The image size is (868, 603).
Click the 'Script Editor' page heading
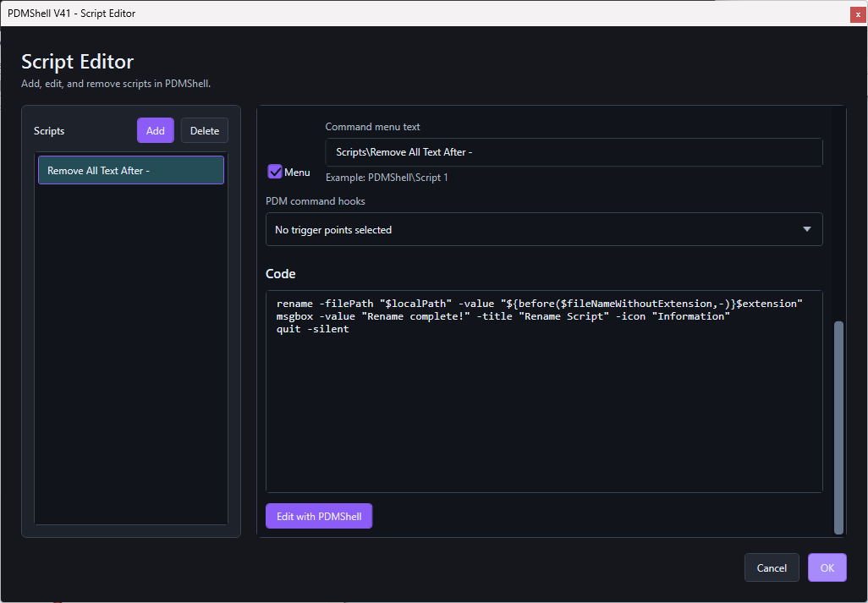pos(78,62)
